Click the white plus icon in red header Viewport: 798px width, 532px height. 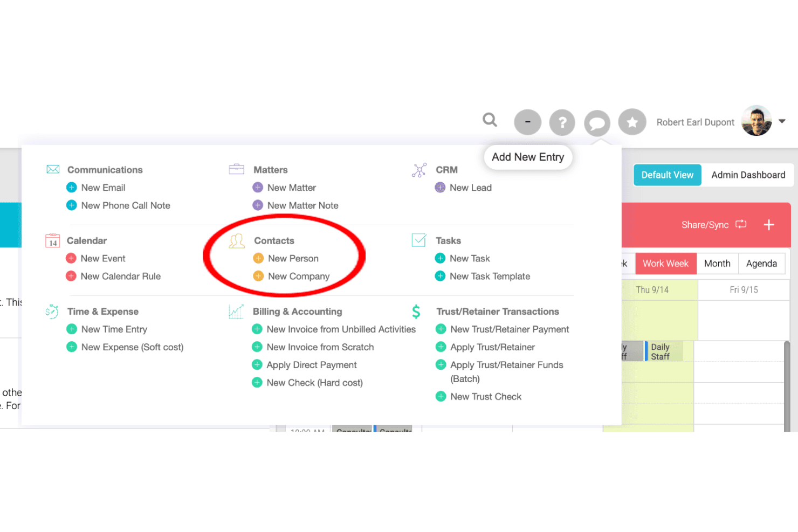tap(769, 225)
